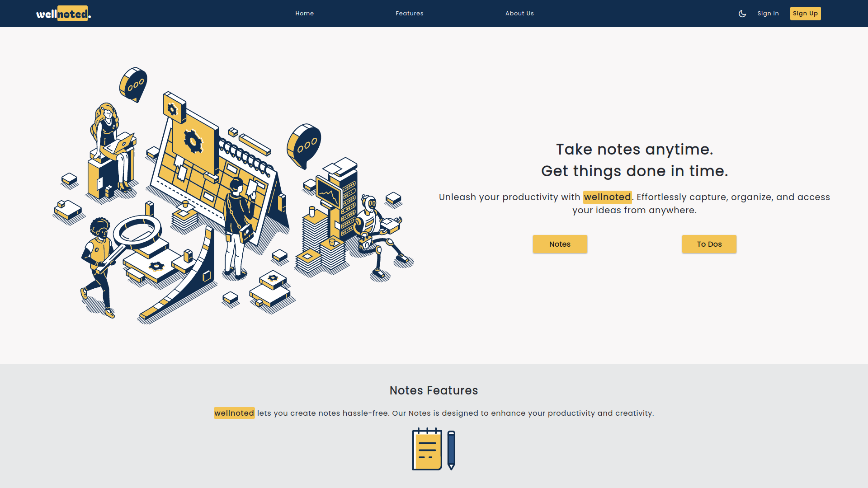The height and width of the screenshot is (488, 868).
Task: Scroll down to Notes Features section
Action: tap(434, 390)
